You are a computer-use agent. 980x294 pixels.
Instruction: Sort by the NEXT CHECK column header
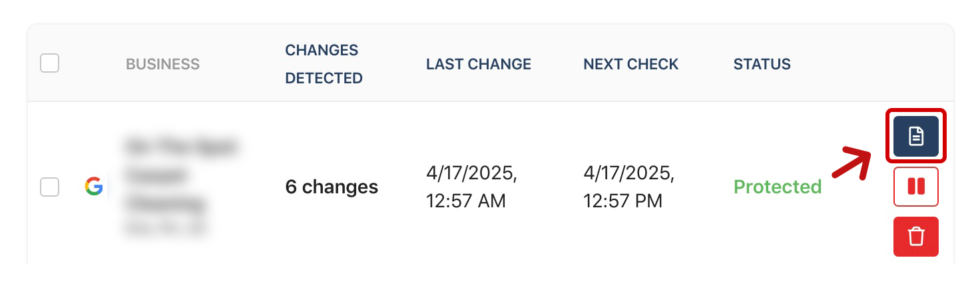(x=631, y=65)
